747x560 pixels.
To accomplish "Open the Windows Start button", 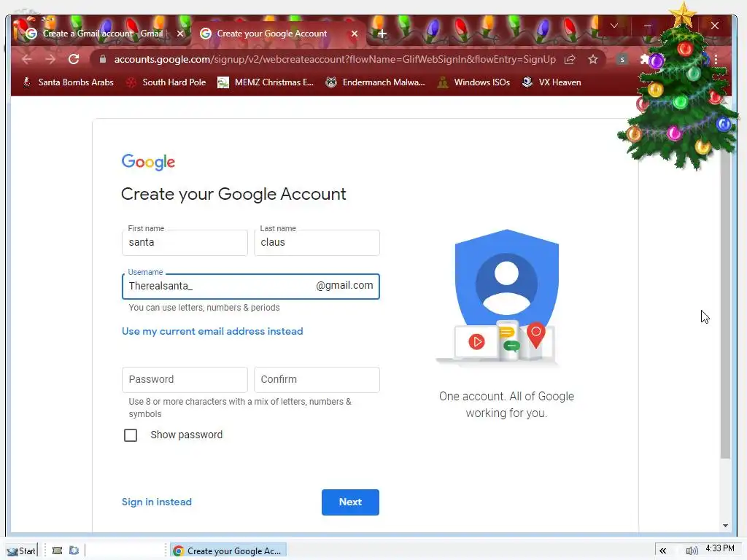I will pos(21,551).
